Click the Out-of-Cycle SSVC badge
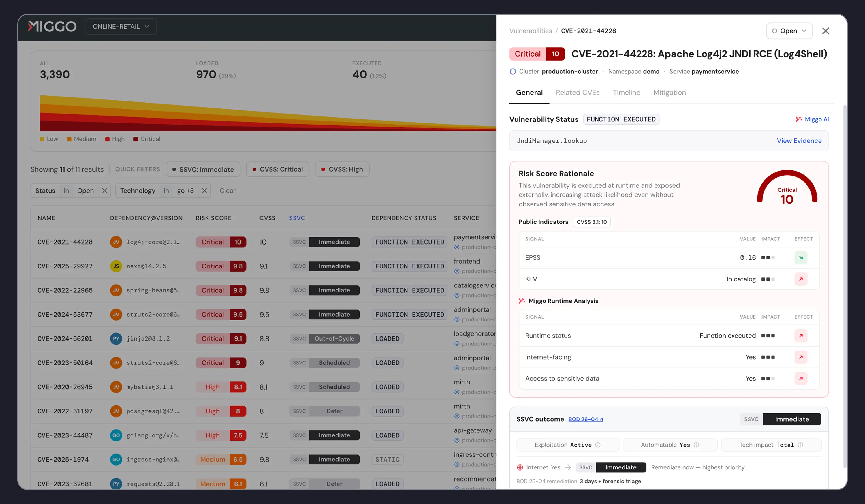The height and width of the screenshot is (504, 865). [x=324, y=339]
